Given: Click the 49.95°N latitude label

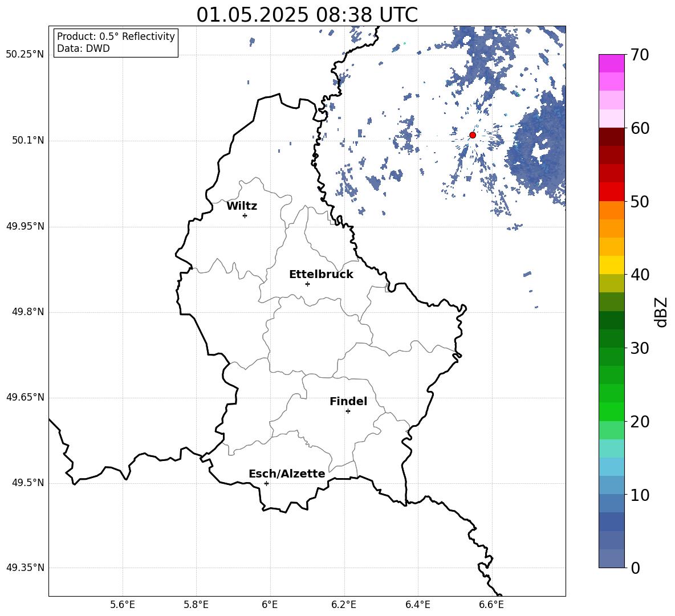Looking at the screenshot, I should [25, 226].
